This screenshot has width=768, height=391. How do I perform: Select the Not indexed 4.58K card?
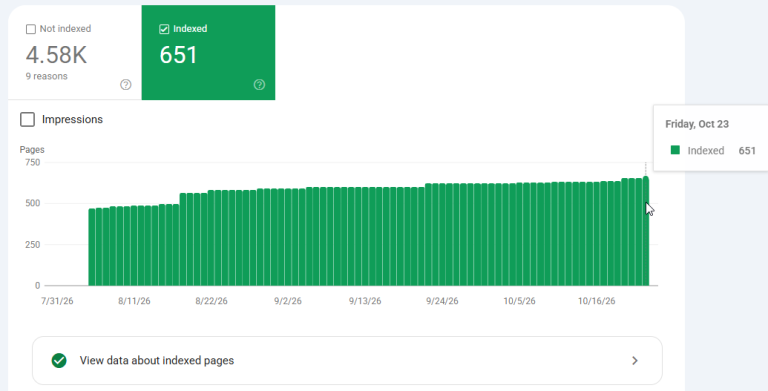75,52
